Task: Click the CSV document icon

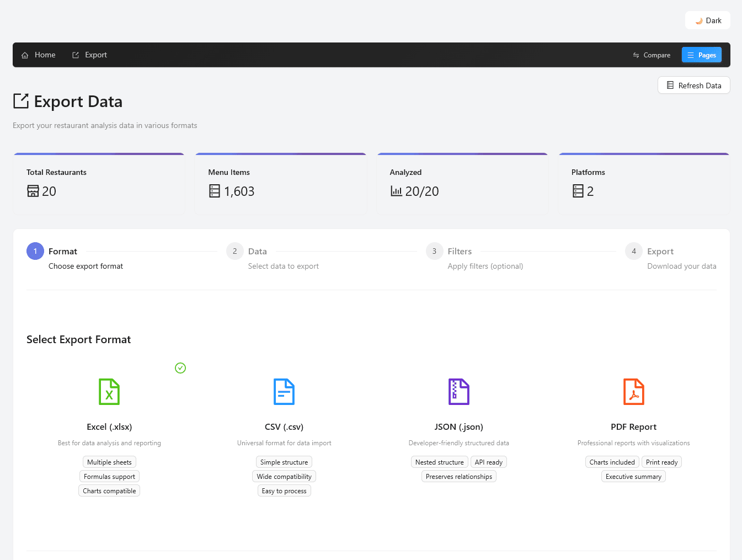Action: click(x=284, y=391)
